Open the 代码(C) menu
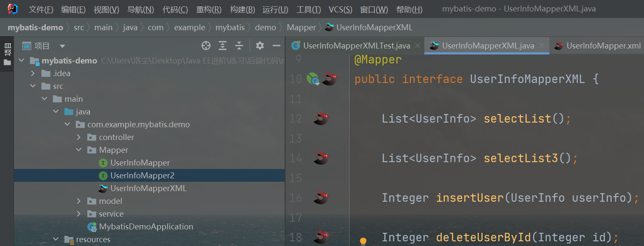The image size is (644, 246). pyautogui.click(x=175, y=9)
